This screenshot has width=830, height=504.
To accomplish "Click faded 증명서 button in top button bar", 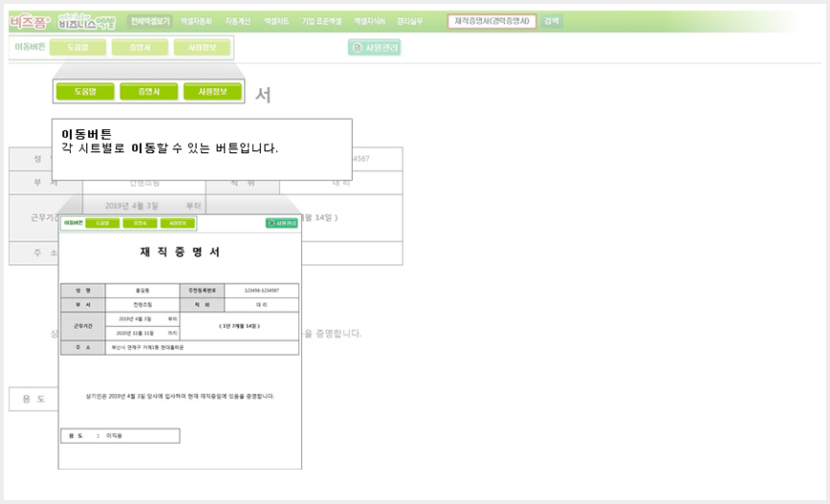I will [x=140, y=48].
